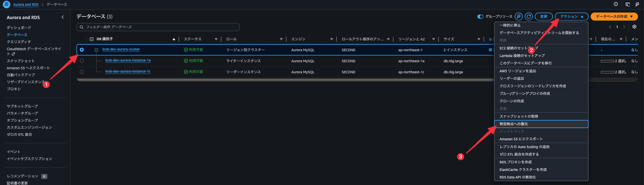Screen dimensions: 644x185
Task: Sort by the サイズ column arrow
Action: tap(479, 39)
